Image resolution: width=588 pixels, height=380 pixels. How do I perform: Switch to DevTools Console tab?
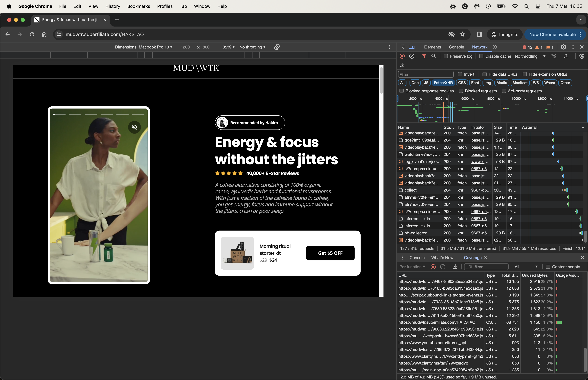coord(456,47)
